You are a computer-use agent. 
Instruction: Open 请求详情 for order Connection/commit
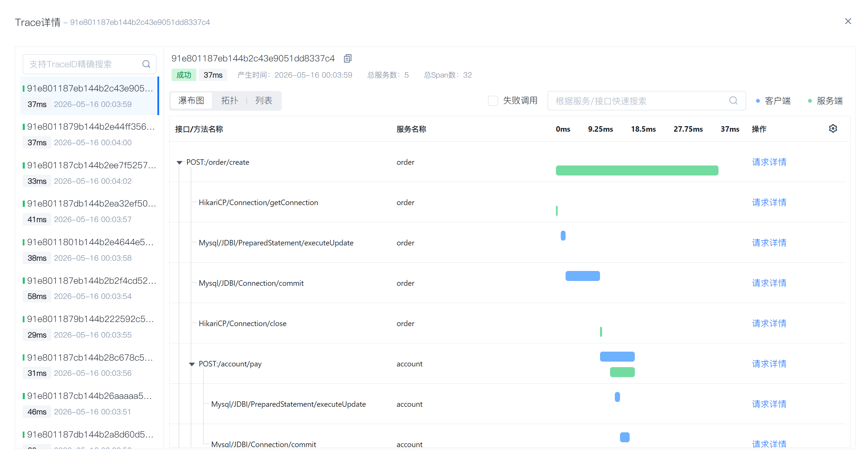pos(769,283)
